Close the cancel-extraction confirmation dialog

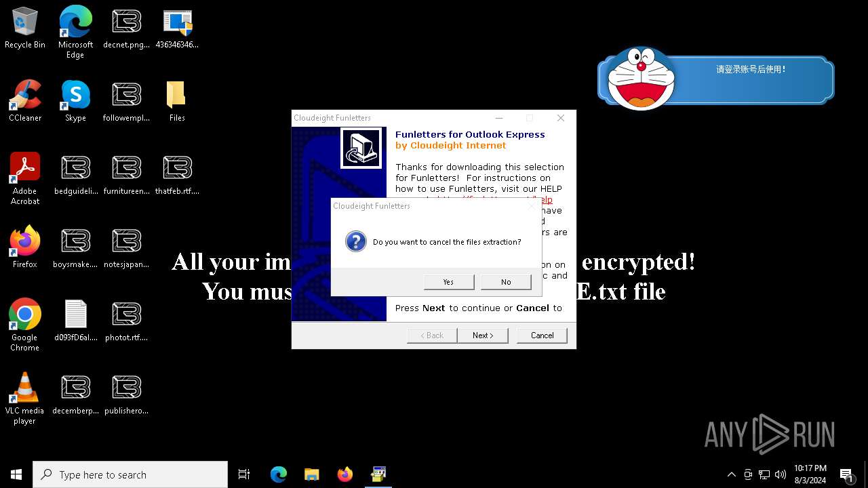coord(531,206)
